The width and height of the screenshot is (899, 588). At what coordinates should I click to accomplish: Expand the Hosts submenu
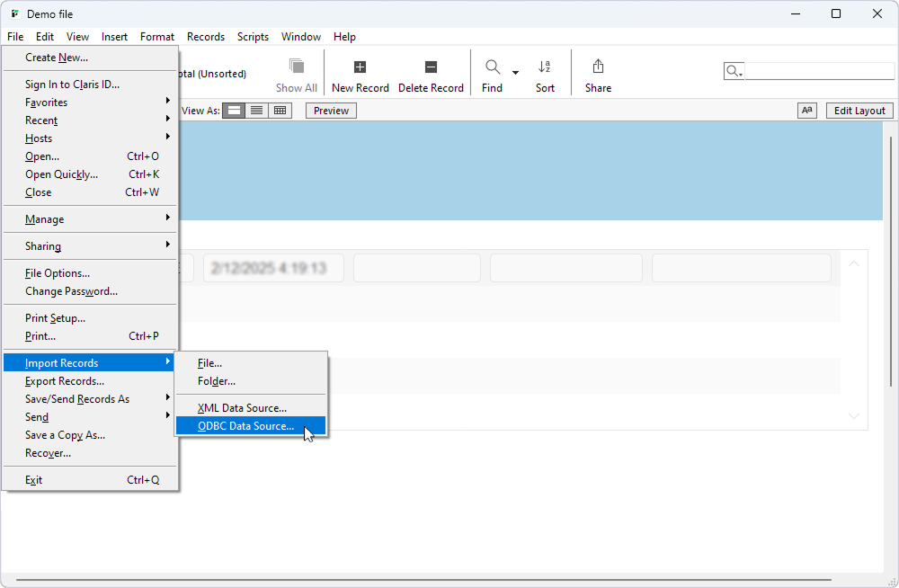point(167,137)
